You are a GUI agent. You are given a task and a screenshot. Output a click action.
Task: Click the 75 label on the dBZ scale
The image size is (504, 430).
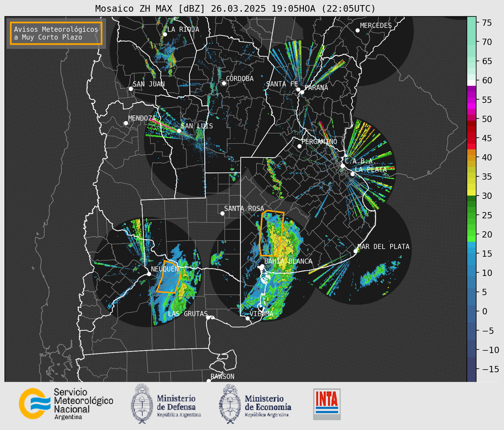tap(486, 23)
